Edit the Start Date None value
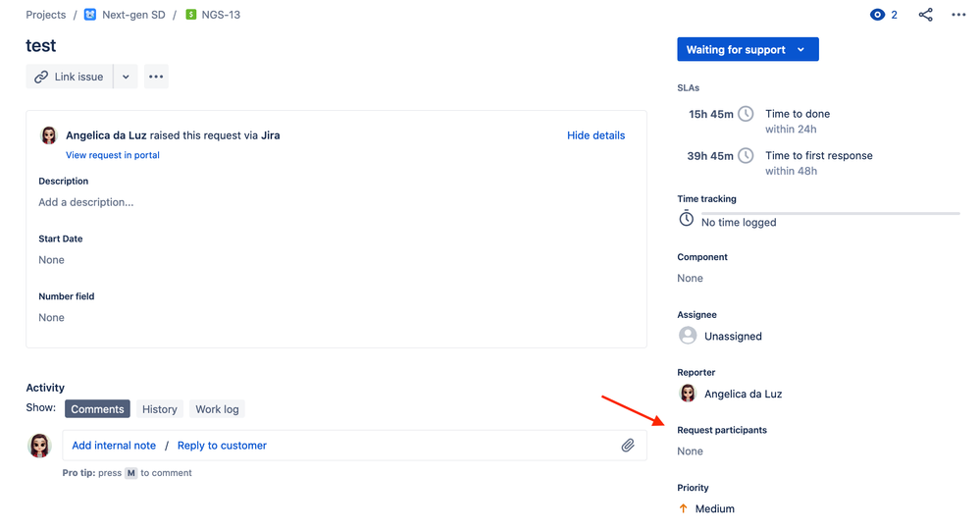Screen dimensions: 980x530 [x=51, y=260]
